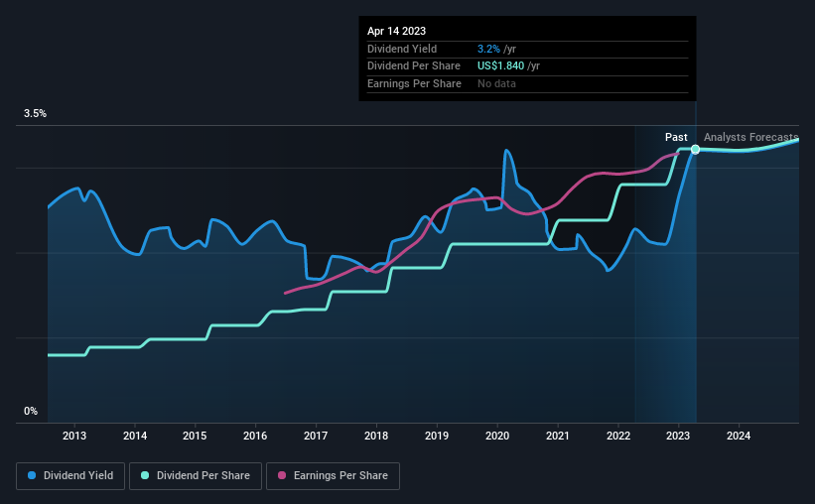The width and height of the screenshot is (815, 504).
Task: Click the Analysts Forecasts label
Action: pyautogui.click(x=751, y=137)
